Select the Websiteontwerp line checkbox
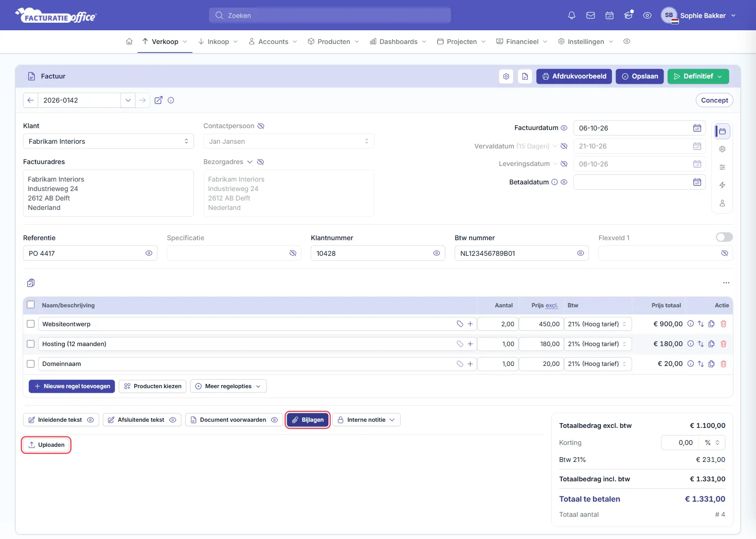Screen dimensions: 756x539 (31, 324)
